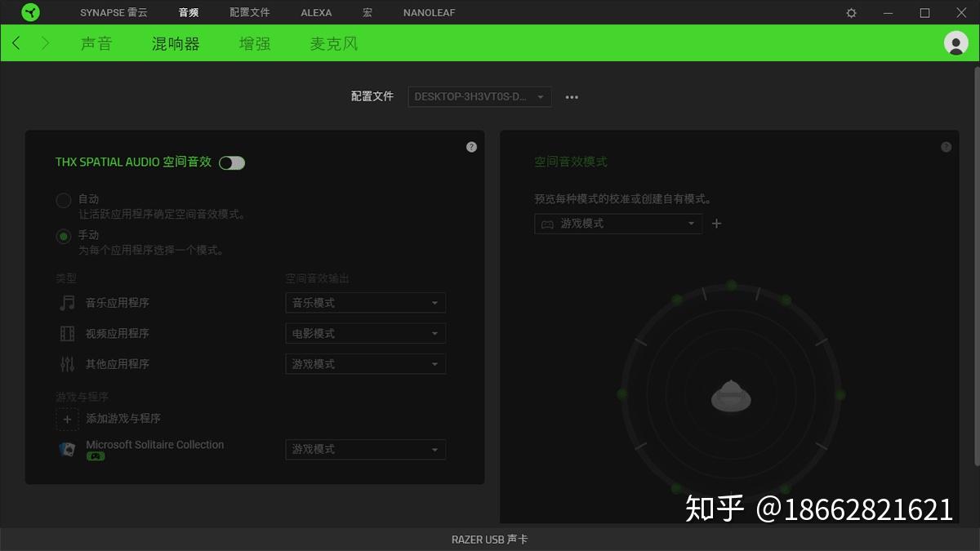Click 添加游戏与程序 link

coord(123,418)
